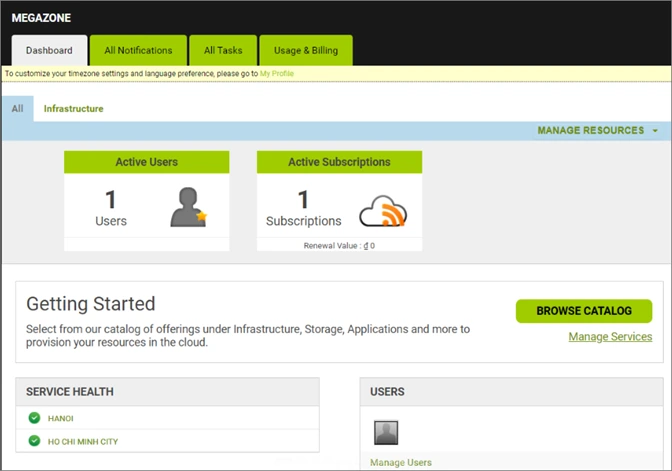Screen dimensions: 672x471
Task: Select the All filter sub-tab
Action: tap(18, 109)
